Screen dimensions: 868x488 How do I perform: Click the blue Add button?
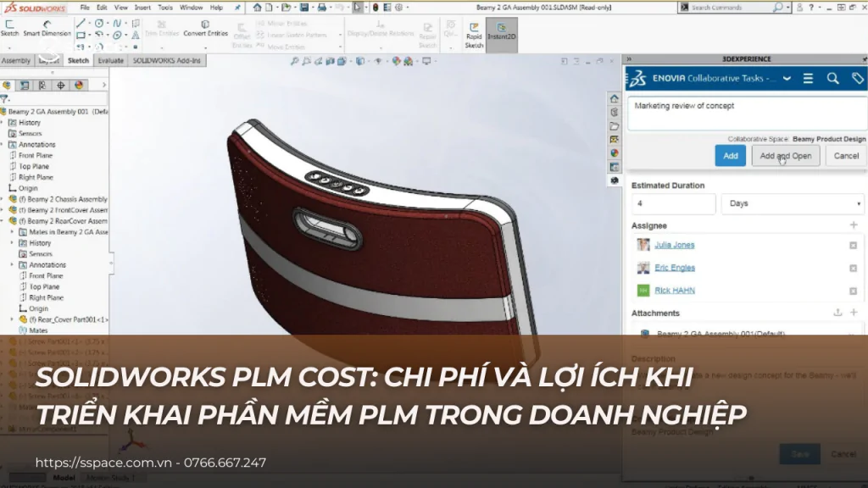click(x=730, y=156)
